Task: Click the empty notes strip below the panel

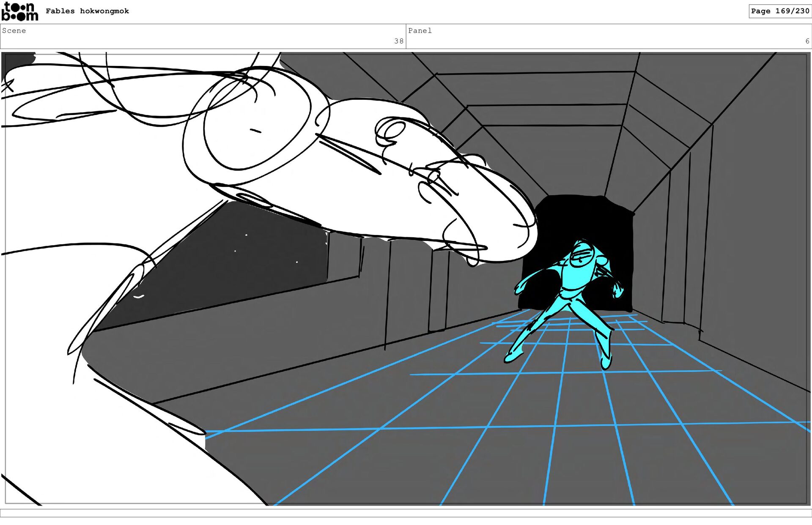Action: (406, 513)
